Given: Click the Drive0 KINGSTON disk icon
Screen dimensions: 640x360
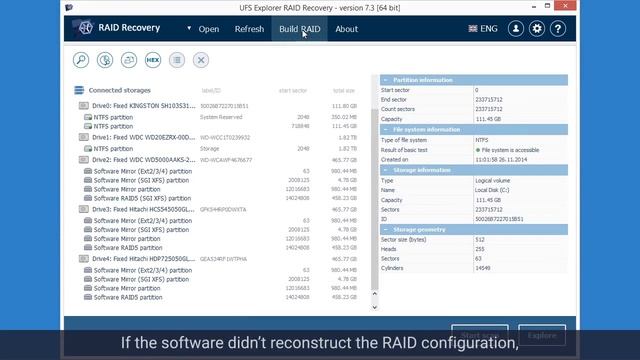Looking at the screenshot, I should pos(84,106).
